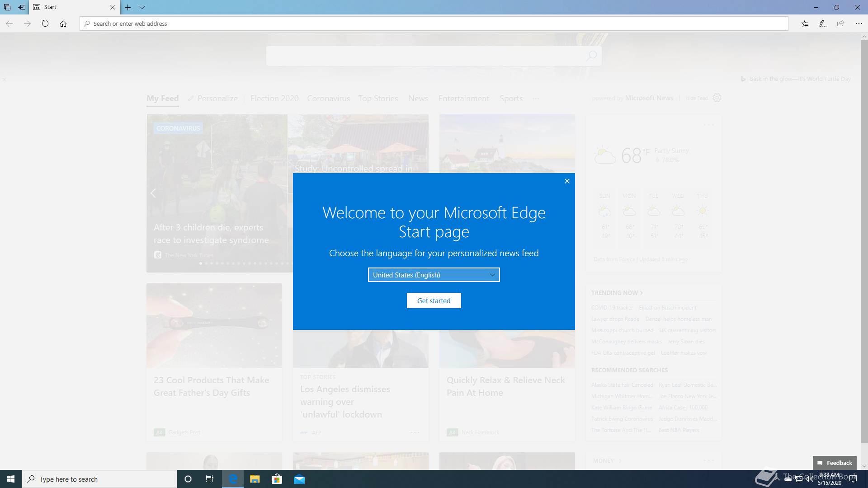This screenshot has width=868, height=488.
Task: Open the Money card options ellipsis
Action: click(x=709, y=460)
